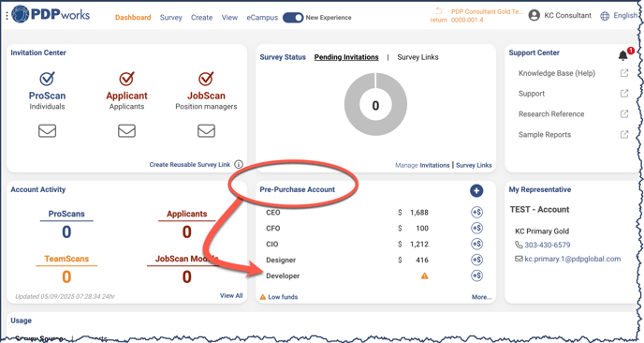Open Knowledge Base external link icon

624,73
